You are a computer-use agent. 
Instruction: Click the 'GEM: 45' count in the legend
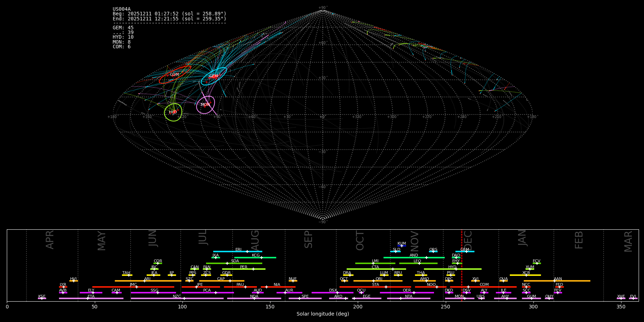[x=123, y=28]
